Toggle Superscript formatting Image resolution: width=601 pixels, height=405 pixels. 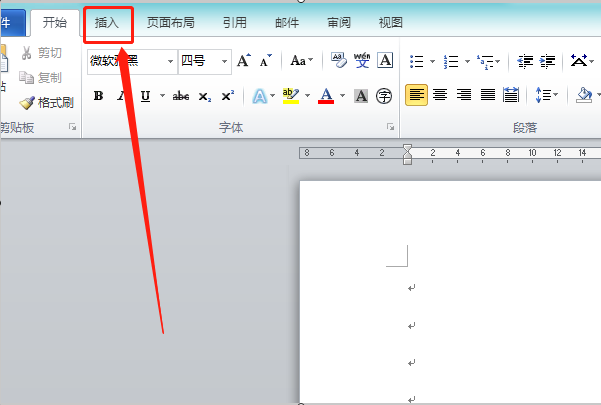(228, 96)
